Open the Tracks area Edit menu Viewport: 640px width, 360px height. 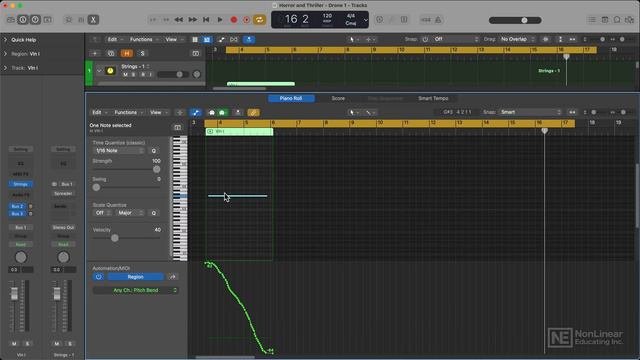click(x=114, y=40)
